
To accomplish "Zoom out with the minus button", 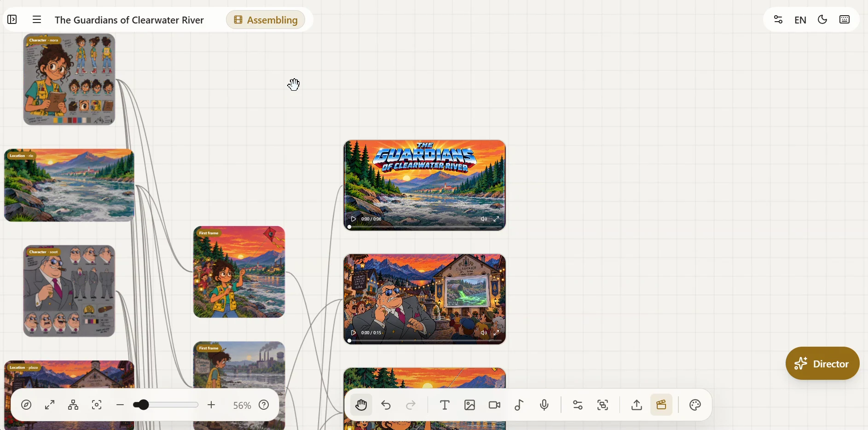I will (120, 405).
